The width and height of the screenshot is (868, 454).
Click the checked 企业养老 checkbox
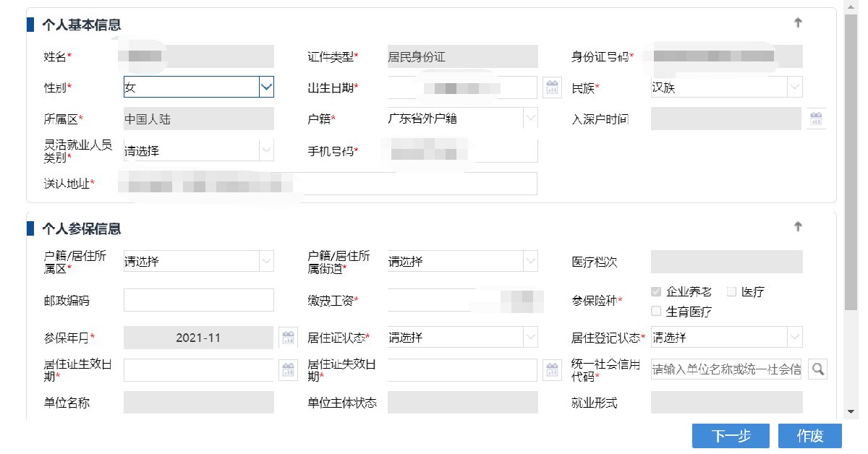[x=655, y=291]
